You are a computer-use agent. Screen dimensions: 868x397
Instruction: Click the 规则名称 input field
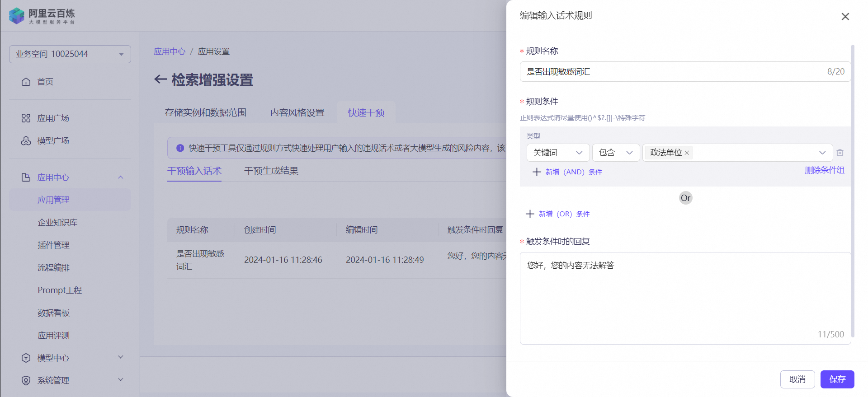685,72
